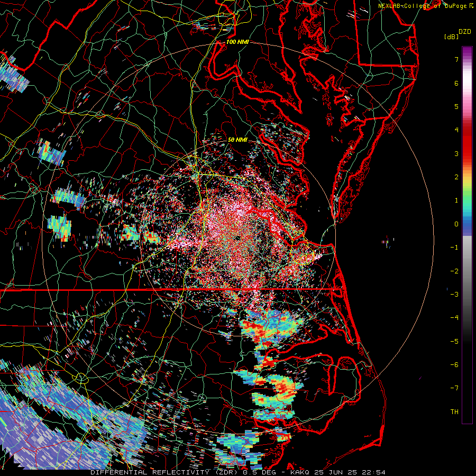The image size is (476, 476).
Task: Click the "100 NMI" range ring label
Action: [x=237, y=42]
